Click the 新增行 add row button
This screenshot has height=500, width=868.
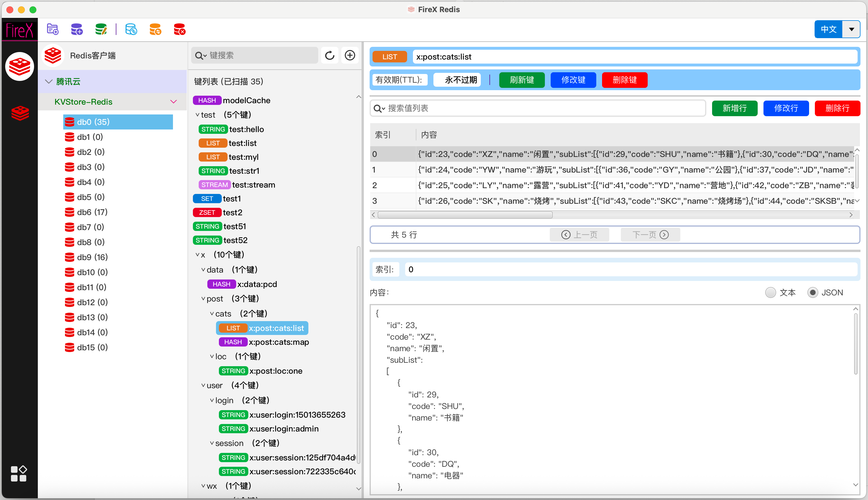click(x=734, y=108)
